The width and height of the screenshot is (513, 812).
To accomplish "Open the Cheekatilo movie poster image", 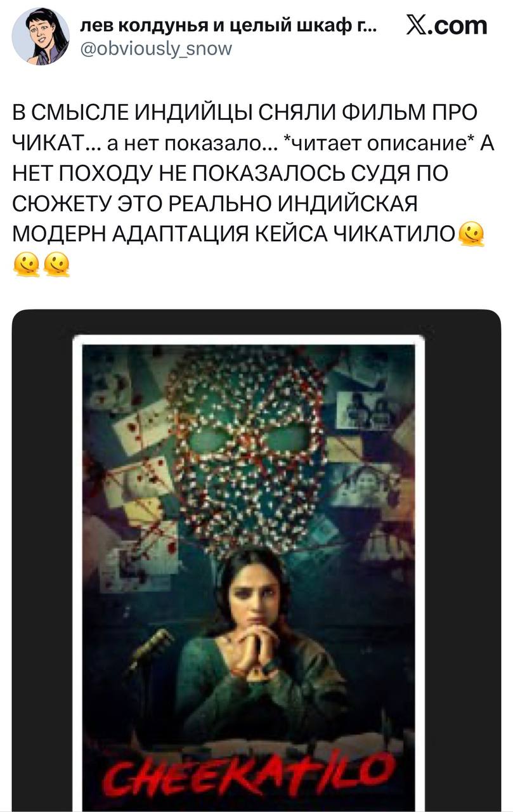I will [249, 573].
